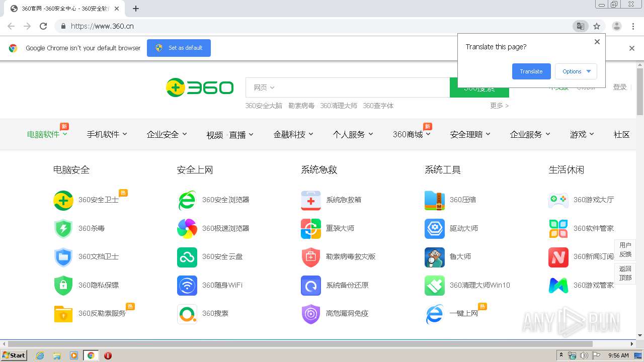Image resolution: width=644 pixels, height=362 pixels.
Task: Open the 360极速浏览器 colorful icon
Action: tap(187, 229)
